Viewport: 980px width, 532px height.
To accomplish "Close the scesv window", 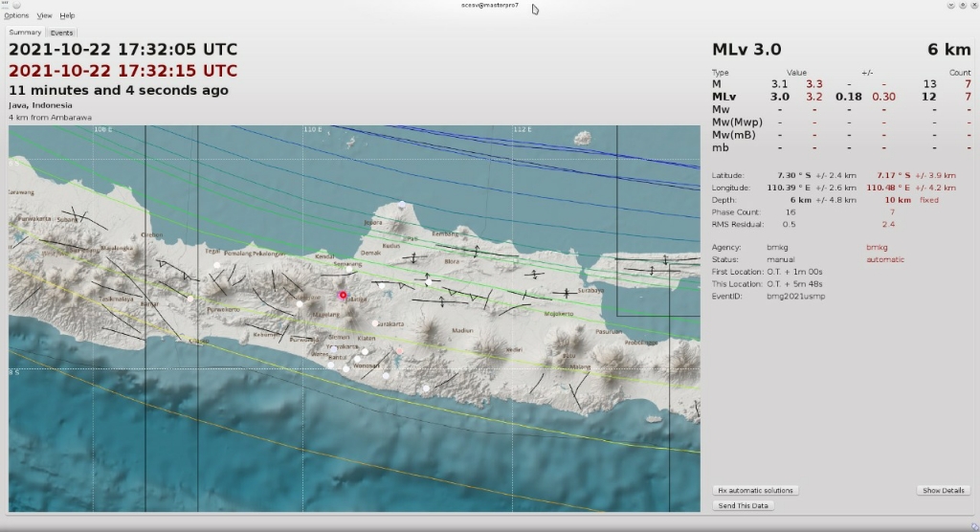I will click(x=972, y=6).
